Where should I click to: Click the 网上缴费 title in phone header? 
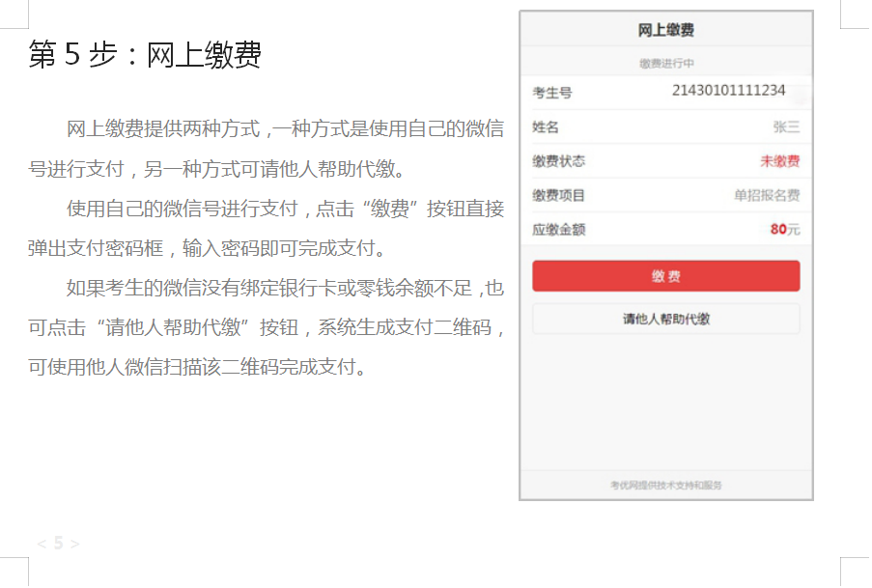coord(665,31)
